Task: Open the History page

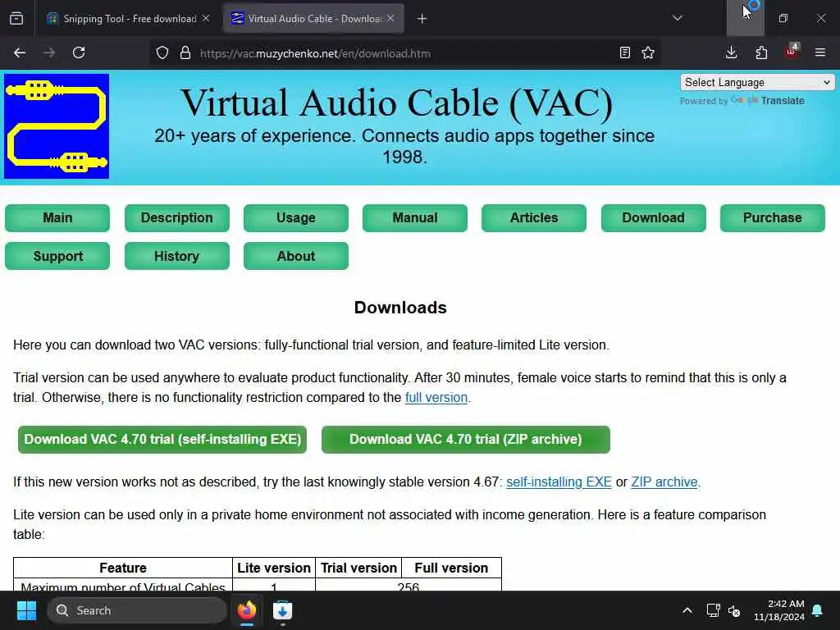Action: (177, 256)
